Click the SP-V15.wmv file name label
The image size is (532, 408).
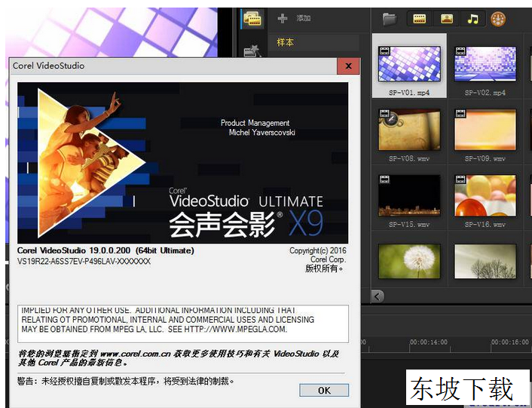tap(409, 225)
